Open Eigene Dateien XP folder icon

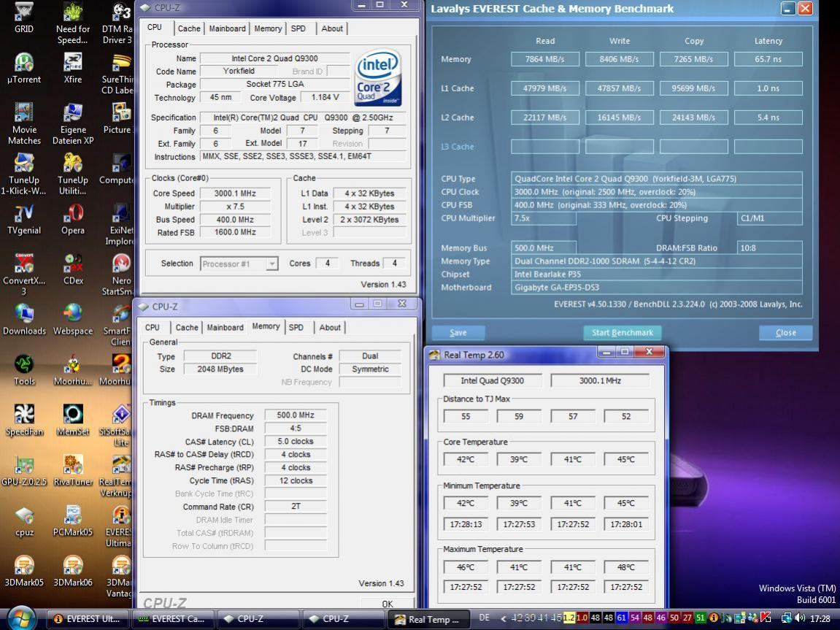73,124
